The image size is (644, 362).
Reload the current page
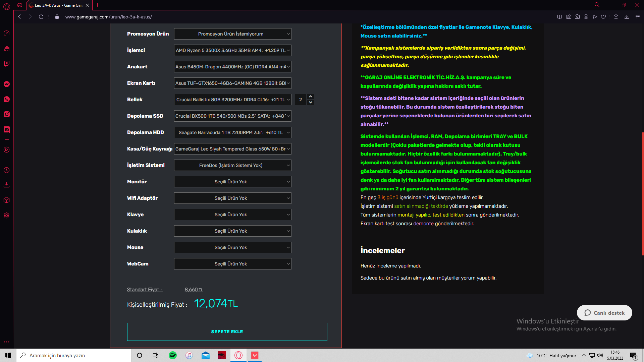point(41,17)
